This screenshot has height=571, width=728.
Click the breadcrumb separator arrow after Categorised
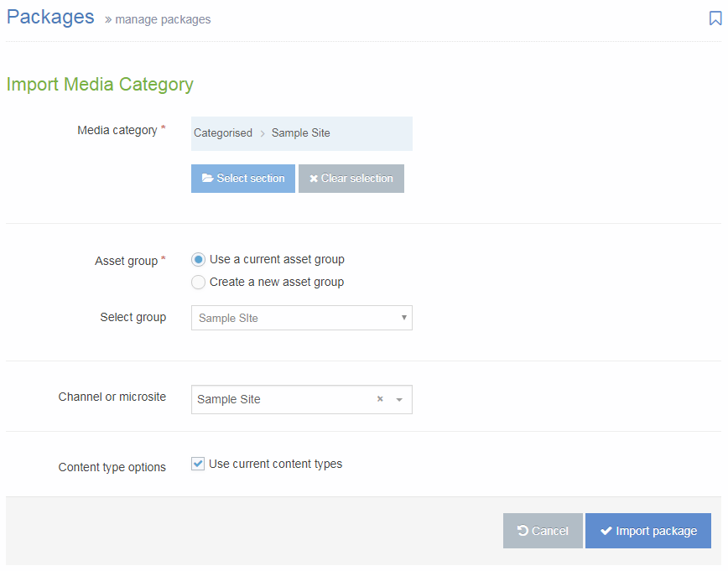coord(261,132)
